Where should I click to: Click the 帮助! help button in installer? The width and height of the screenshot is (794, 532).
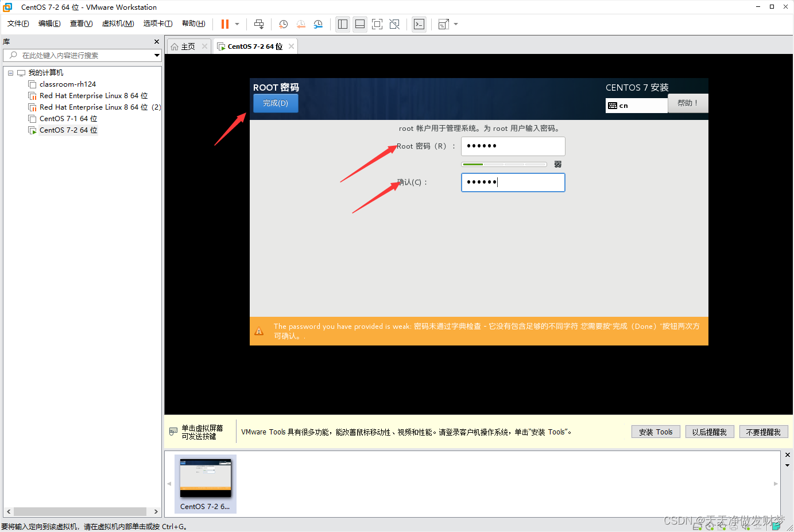coord(688,103)
